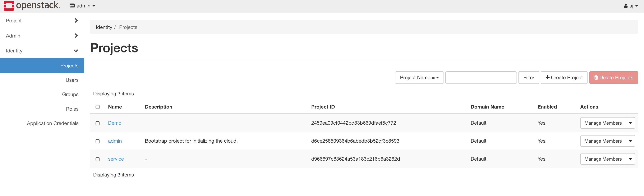Open the service project link
Viewport: 644px width, 196px height.
point(116,159)
